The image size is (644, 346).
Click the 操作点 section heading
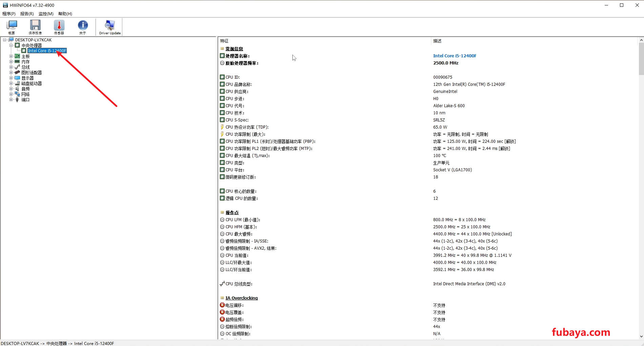[x=232, y=213]
